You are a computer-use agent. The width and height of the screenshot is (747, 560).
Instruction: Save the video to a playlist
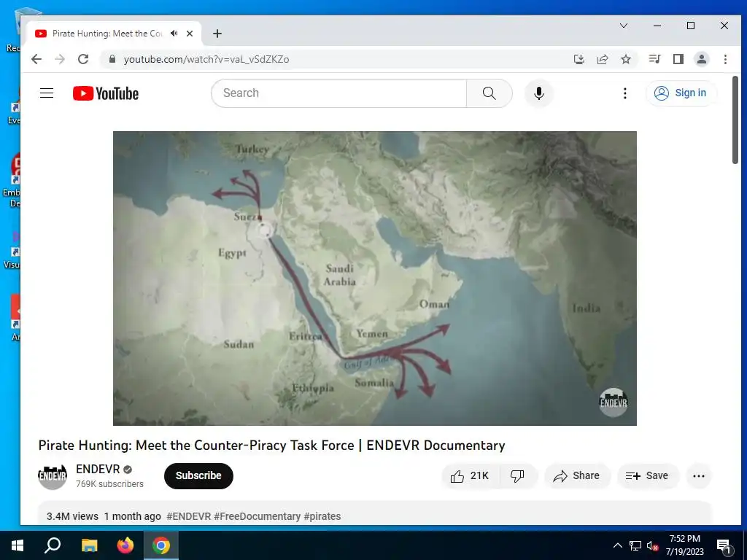coord(648,475)
